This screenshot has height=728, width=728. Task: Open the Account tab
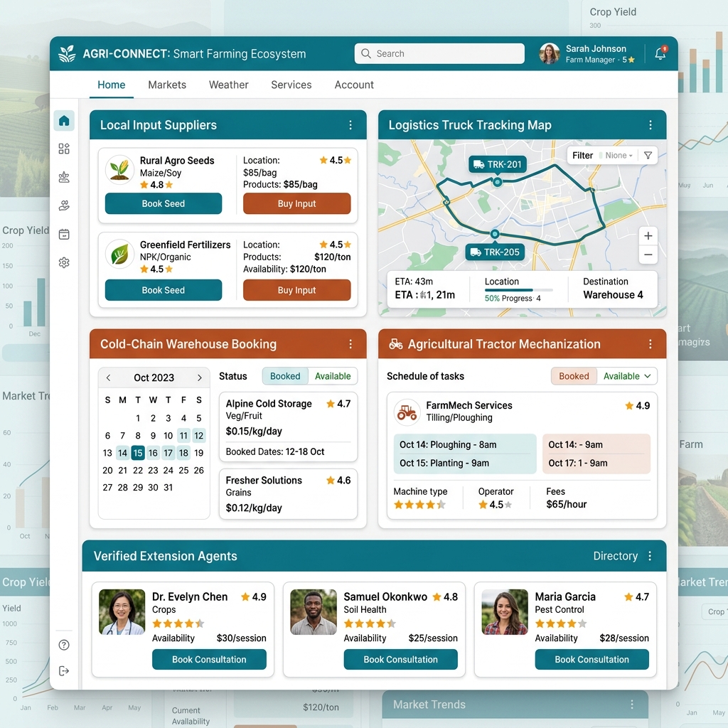(354, 85)
